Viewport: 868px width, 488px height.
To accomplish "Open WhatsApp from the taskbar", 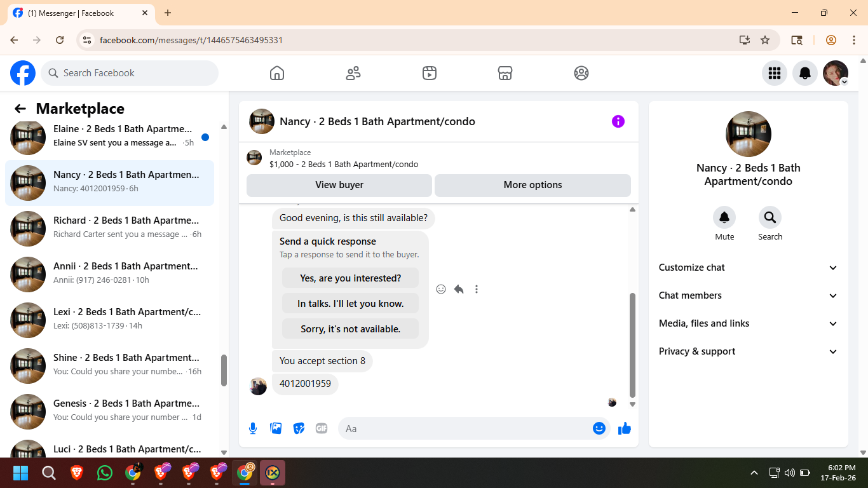I will tap(105, 473).
